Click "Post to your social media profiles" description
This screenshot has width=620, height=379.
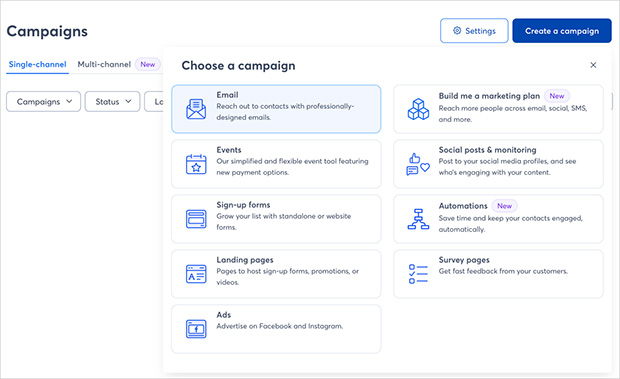pos(507,167)
